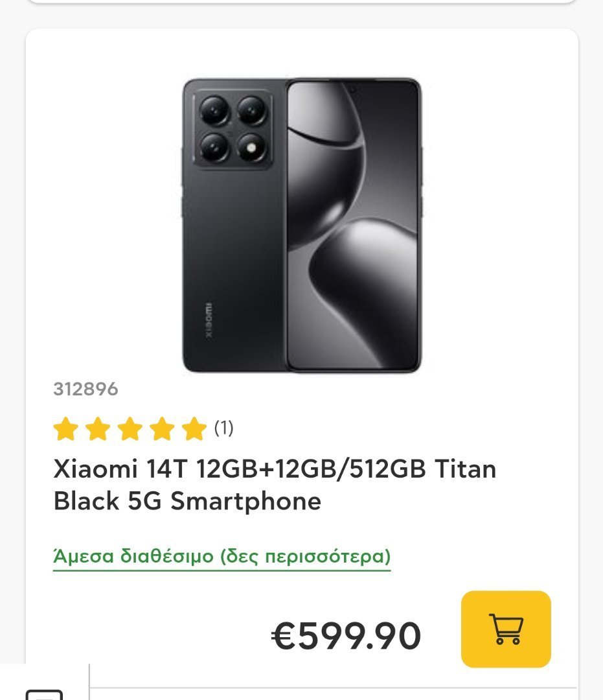
Task: Open the Xiaomi 14T 12GB+12GB/512GB product title
Action: point(275,485)
